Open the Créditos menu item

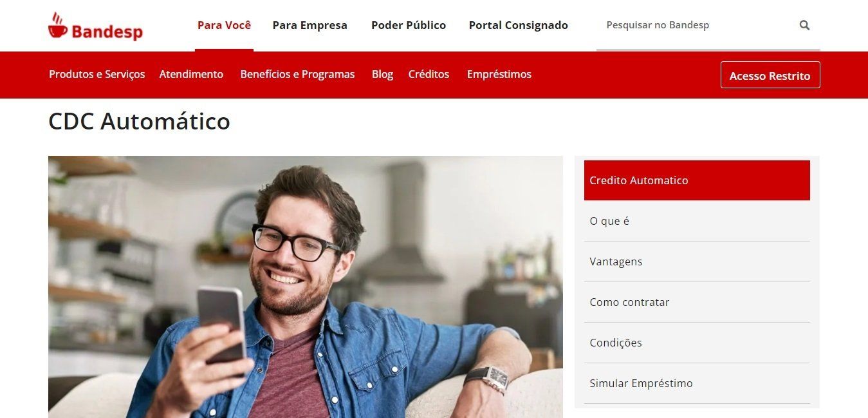click(x=429, y=74)
